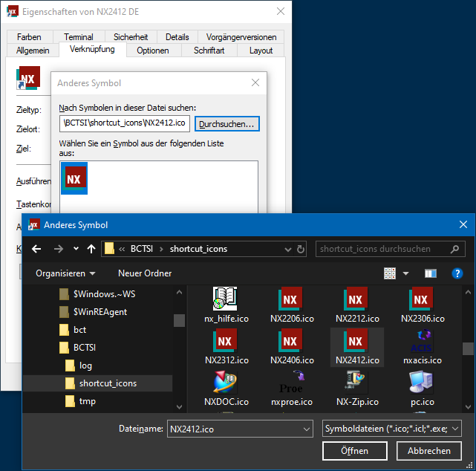
Task: Switch to the Vorgängerversionen tab
Action: [241, 37]
